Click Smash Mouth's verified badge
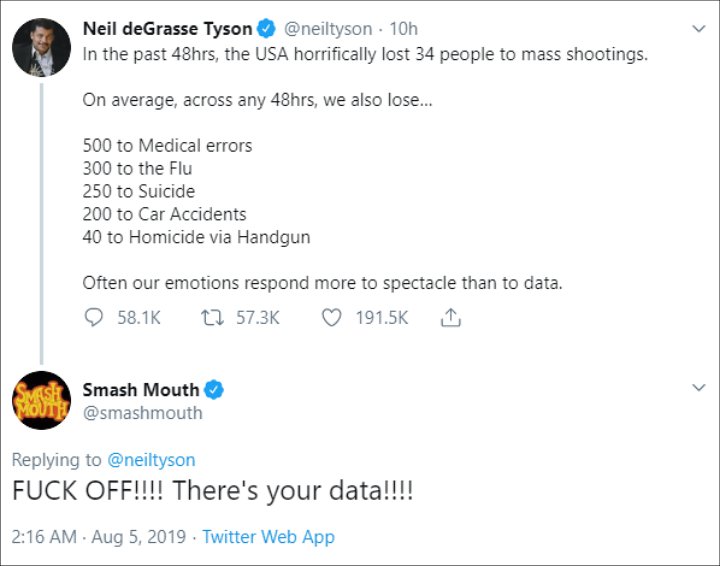Viewport: 720px width, 566px height. (214, 390)
